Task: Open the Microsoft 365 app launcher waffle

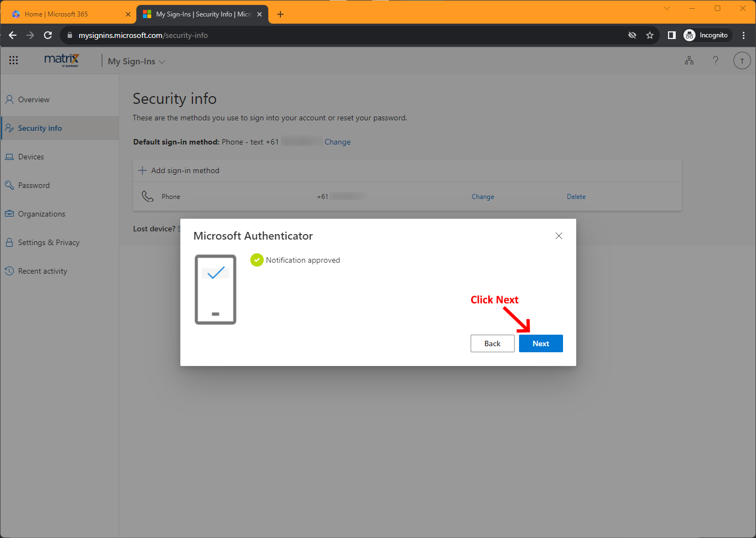Action: 13,60
